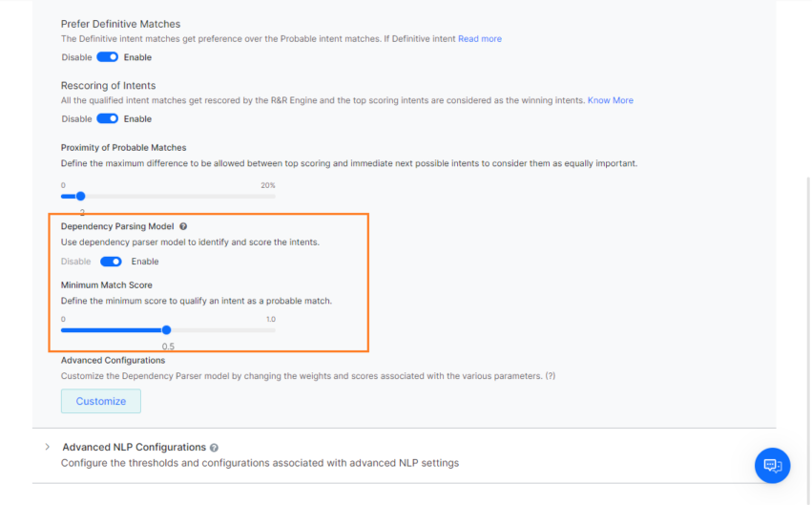
Task: Open the Know More link
Action: coord(610,100)
